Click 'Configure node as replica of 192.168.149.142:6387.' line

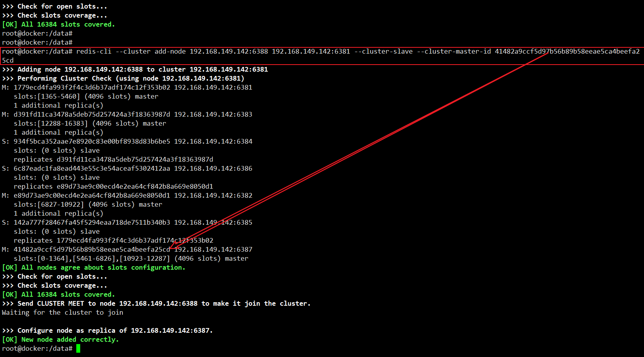pyautogui.click(x=108, y=330)
